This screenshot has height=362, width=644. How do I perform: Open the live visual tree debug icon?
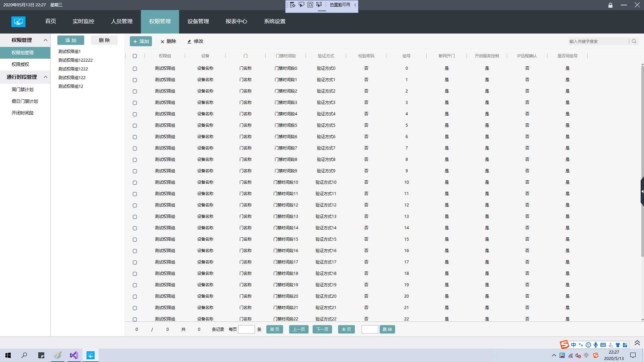point(292,5)
